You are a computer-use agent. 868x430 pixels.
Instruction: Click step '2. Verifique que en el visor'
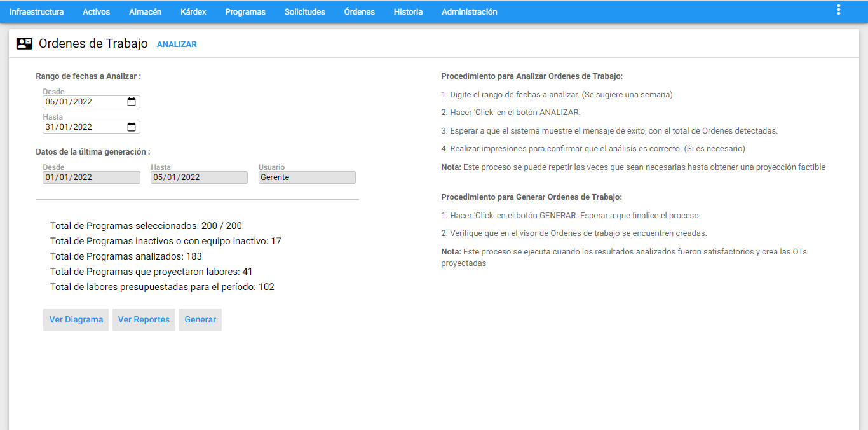tap(574, 233)
